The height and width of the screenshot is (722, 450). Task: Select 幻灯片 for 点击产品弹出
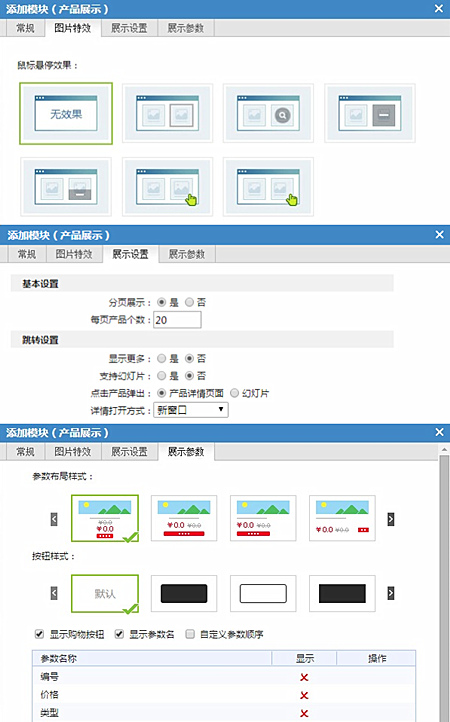(234, 393)
